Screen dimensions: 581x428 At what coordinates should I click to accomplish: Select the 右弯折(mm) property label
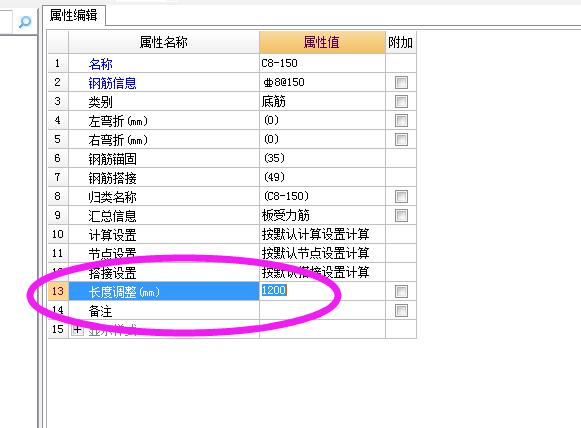pos(118,140)
